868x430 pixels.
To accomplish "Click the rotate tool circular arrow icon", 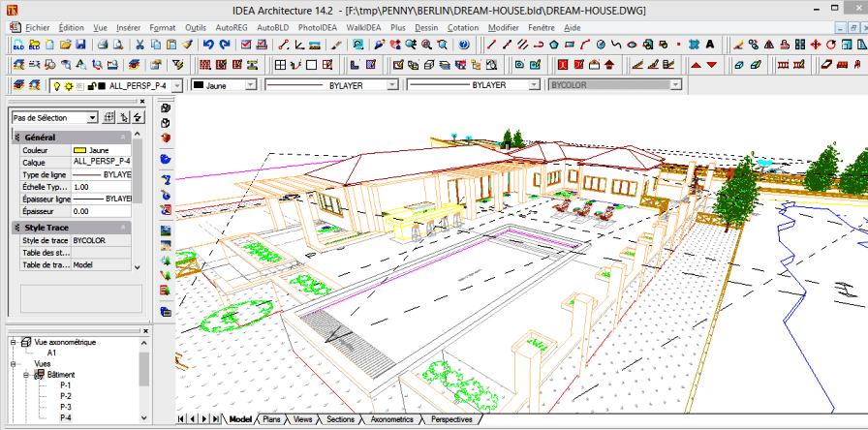I will (x=831, y=45).
